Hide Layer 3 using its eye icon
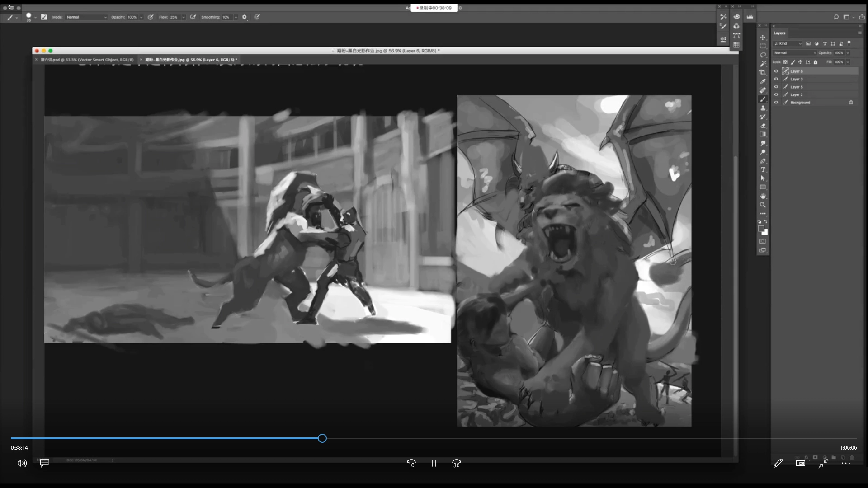The image size is (868, 488). click(x=776, y=79)
